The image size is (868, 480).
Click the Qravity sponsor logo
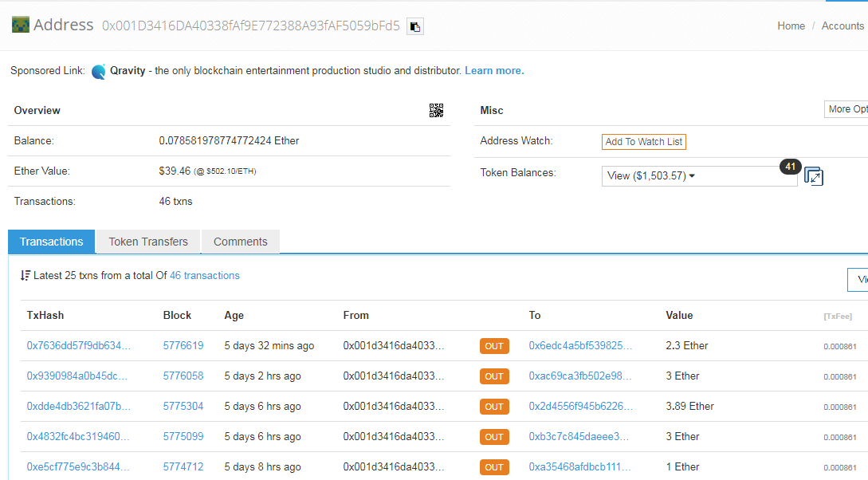pyautogui.click(x=99, y=72)
